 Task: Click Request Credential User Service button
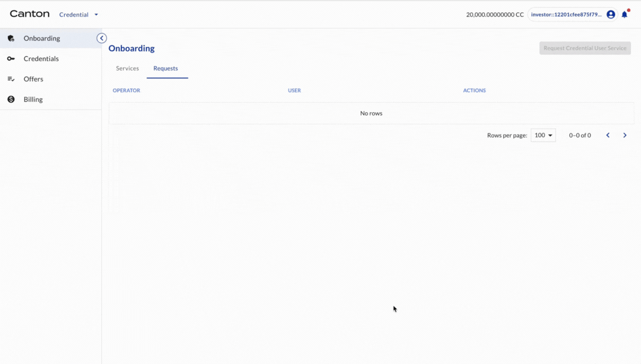pos(585,48)
